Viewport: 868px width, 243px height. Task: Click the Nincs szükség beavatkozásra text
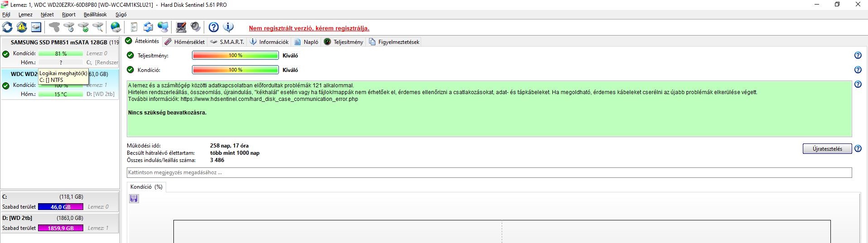click(x=167, y=113)
